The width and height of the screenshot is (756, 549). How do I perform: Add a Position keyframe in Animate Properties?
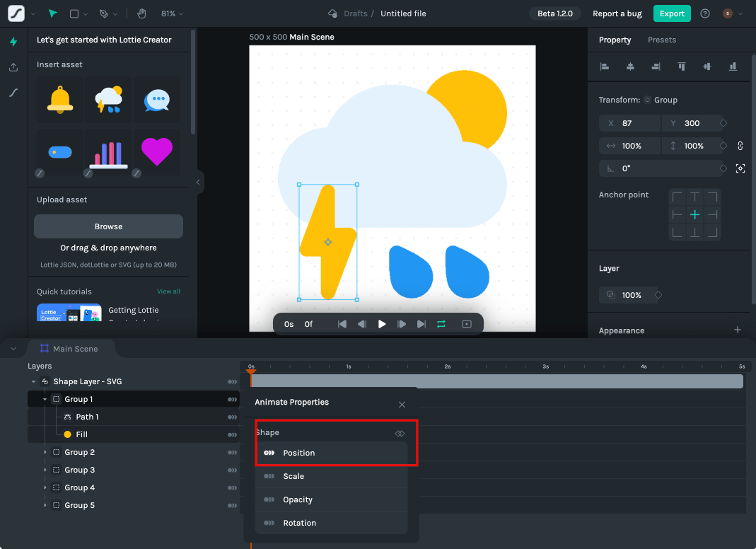click(269, 453)
